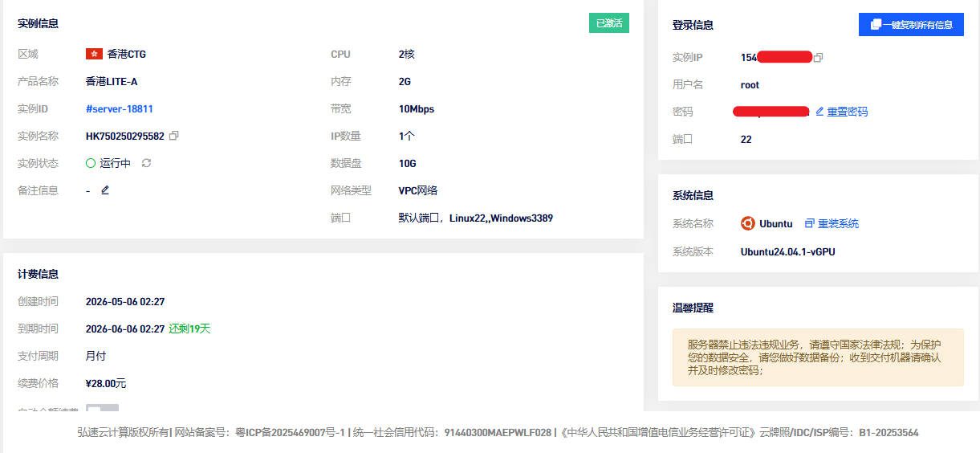Open the #server-18811 instance ID link

pyautogui.click(x=120, y=108)
